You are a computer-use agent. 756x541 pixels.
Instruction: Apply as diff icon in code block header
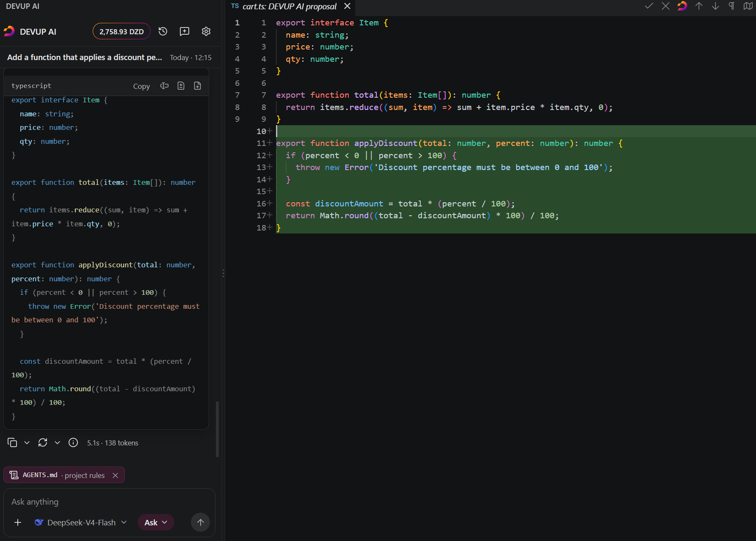click(181, 86)
